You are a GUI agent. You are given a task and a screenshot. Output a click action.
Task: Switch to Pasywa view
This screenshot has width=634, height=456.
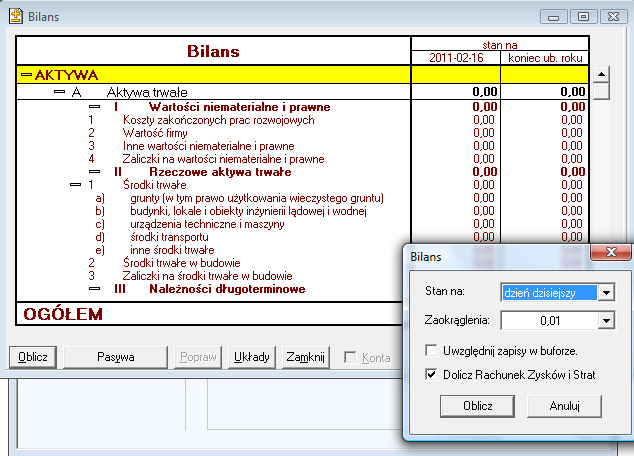[116, 357]
